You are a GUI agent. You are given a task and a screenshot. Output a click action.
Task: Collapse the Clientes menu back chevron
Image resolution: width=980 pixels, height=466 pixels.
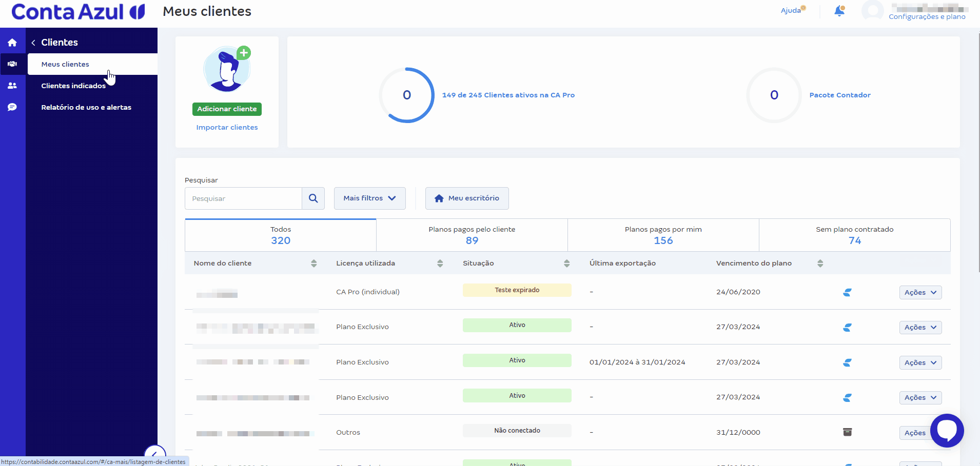(33, 43)
